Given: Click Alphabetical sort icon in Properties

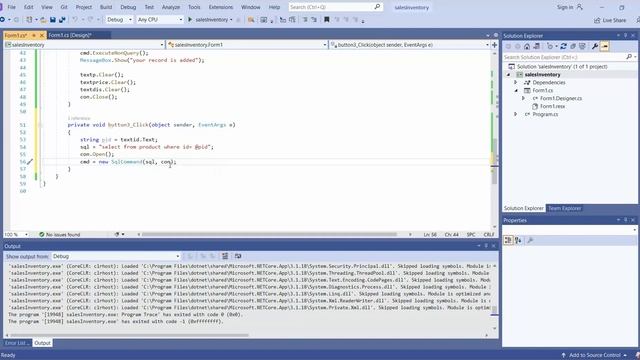Looking at the screenshot, I should click(x=518, y=240).
